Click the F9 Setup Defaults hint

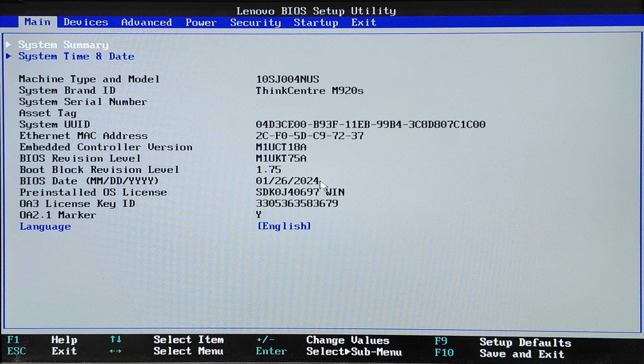(x=503, y=342)
